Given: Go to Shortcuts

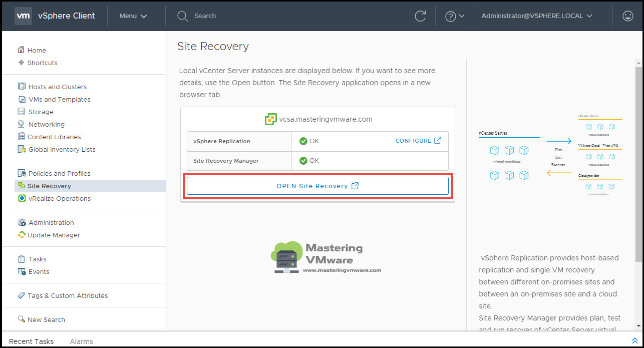Looking at the screenshot, I should 43,63.
